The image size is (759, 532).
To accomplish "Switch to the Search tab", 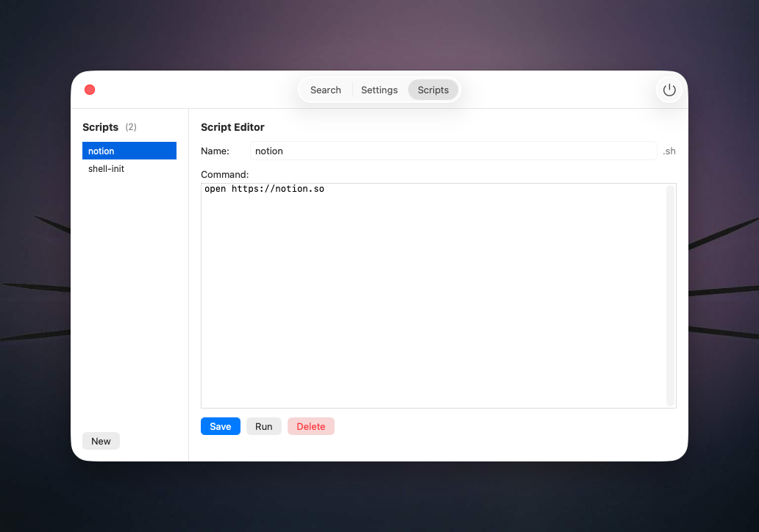I will point(325,90).
